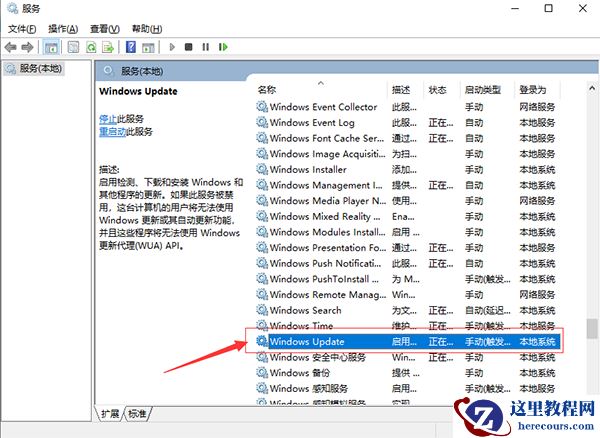Viewport: 600px width, 438px height.
Task: Select the Windows Font Cache Service row
Action: (408, 138)
